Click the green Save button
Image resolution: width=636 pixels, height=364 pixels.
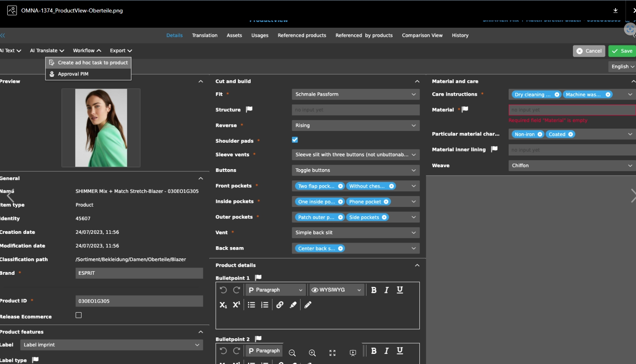point(622,51)
